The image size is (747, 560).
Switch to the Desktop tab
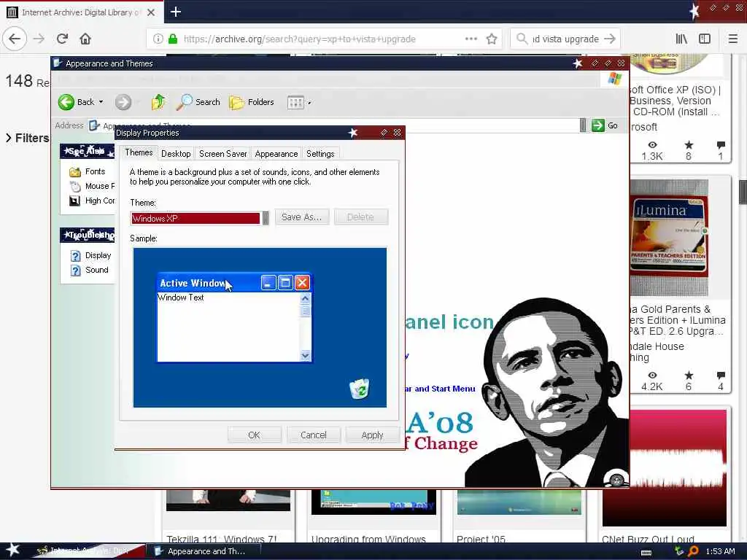point(176,154)
